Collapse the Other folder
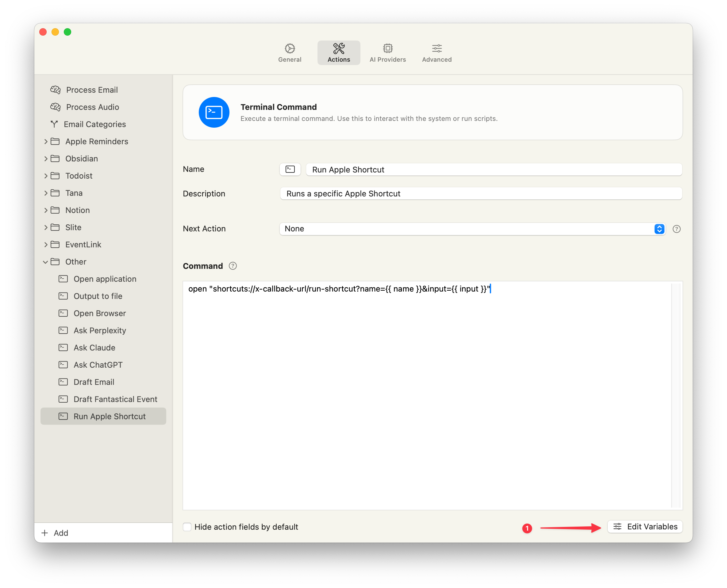Image resolution: width=727 pixels, height=588 pixels. pyautogui.click(x=45, y=262)
